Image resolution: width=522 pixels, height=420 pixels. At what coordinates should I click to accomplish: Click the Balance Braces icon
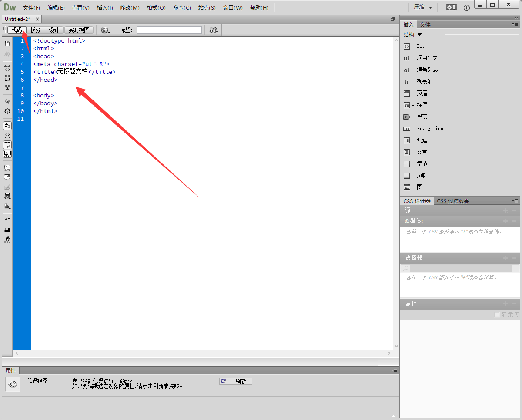(7, 111)
